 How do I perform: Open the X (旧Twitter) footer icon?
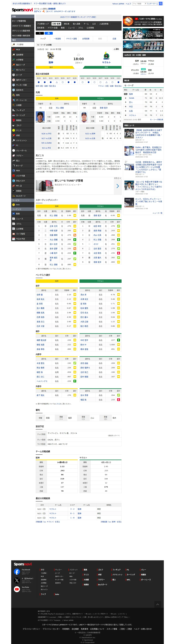click(x=17, y=580)
